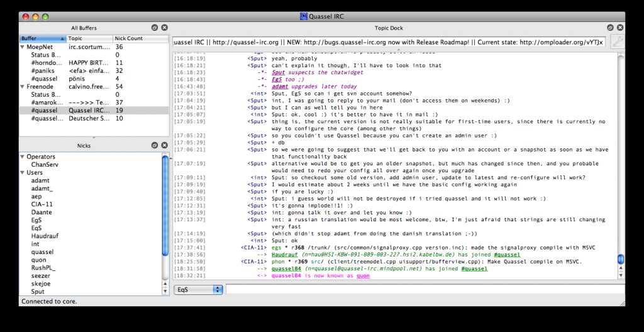644x332 pixels.
Task: Select nick Daante in Users list
Action: tap(42, 212)
